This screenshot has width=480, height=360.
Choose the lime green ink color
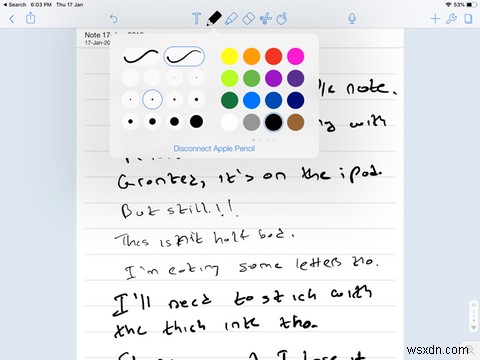229,78
